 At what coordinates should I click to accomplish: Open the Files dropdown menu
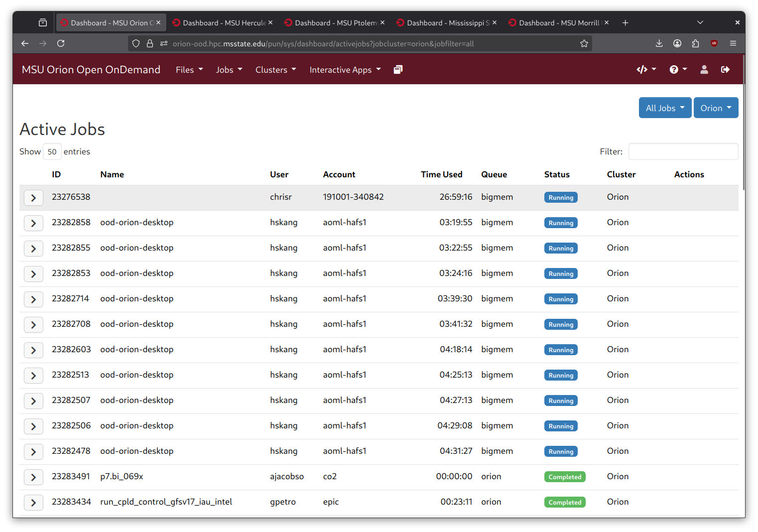pos(189,70)
